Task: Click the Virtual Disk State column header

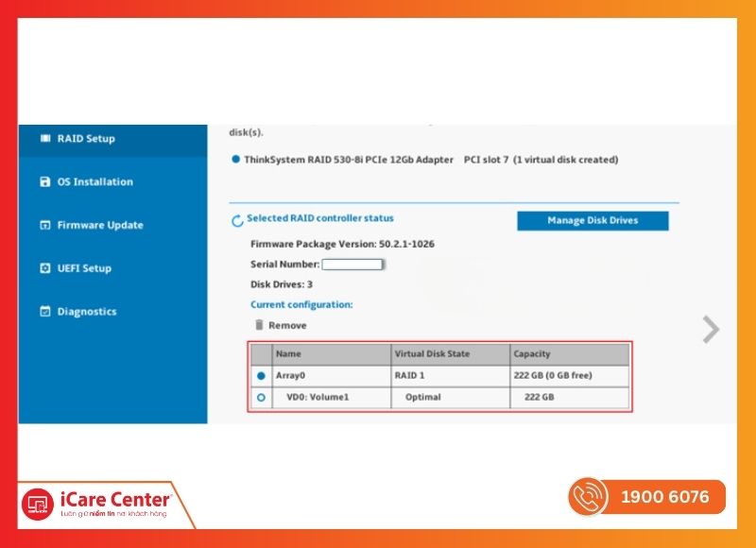Action: (x=451, y=354)
